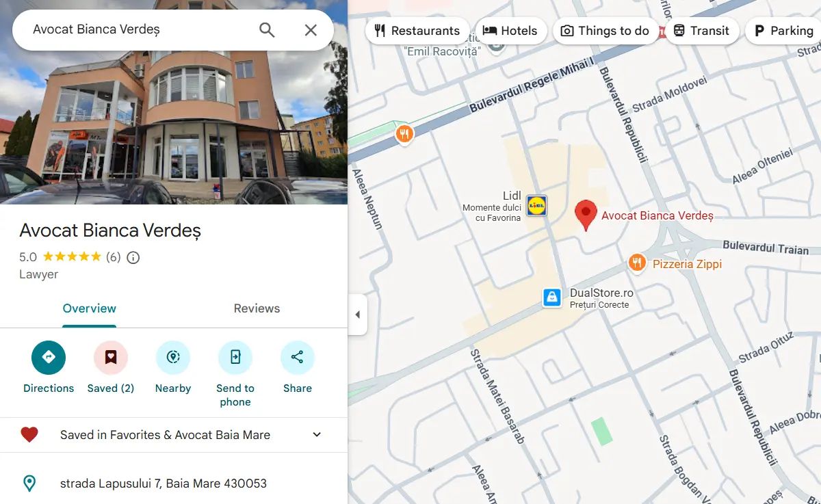Click the Send to phone icon
This screenshot has width=821, height=504.
[x=235, y=358]
